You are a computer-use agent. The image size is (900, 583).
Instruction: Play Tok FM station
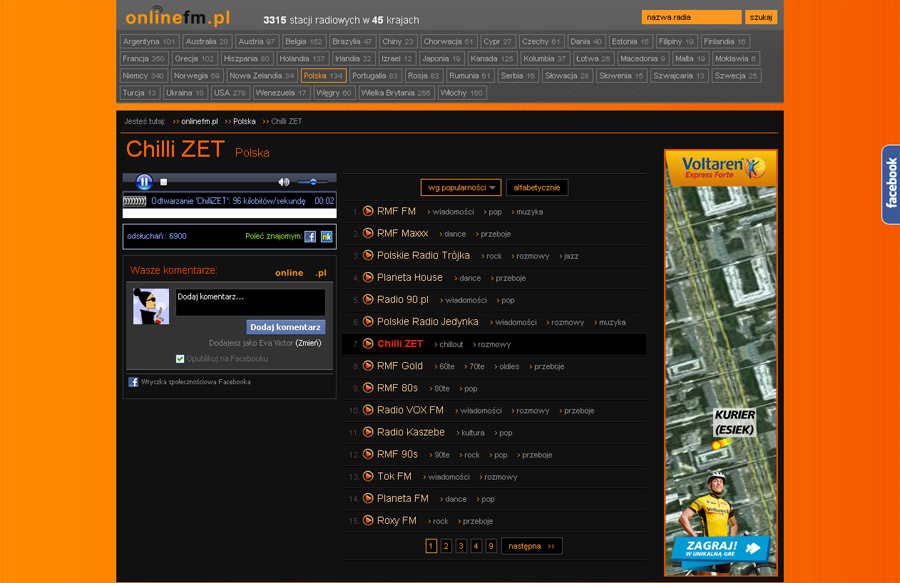pyautogui.click(x=368, y=476)
